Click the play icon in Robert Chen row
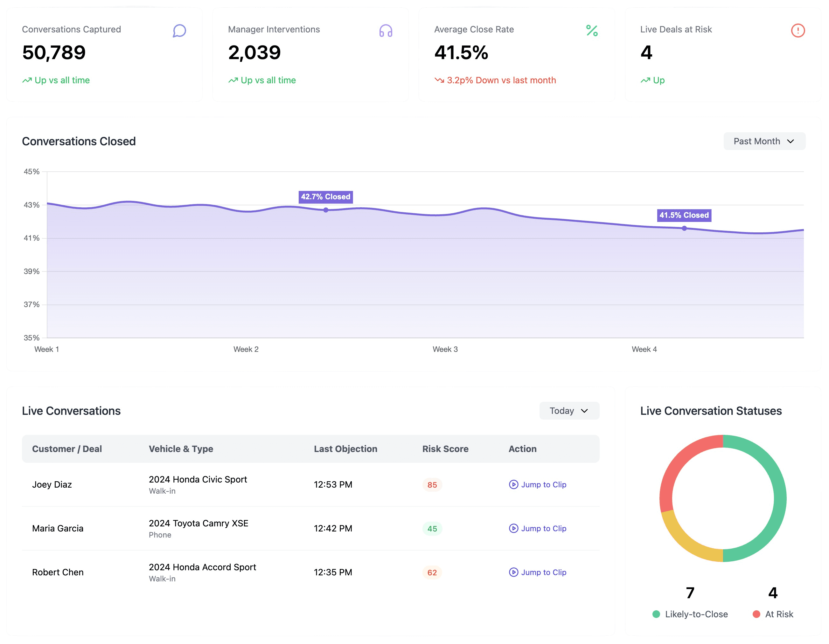829x644 pixels. click(513, 573)
